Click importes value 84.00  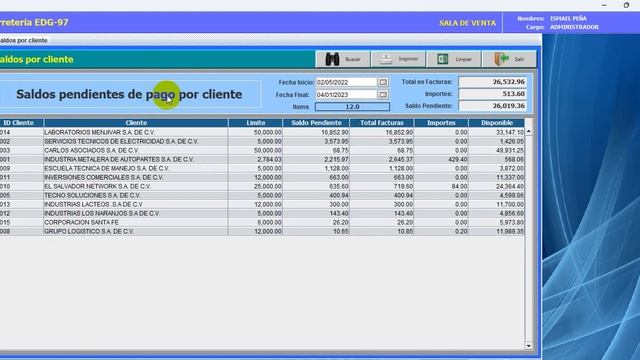[x=459, y=187]
